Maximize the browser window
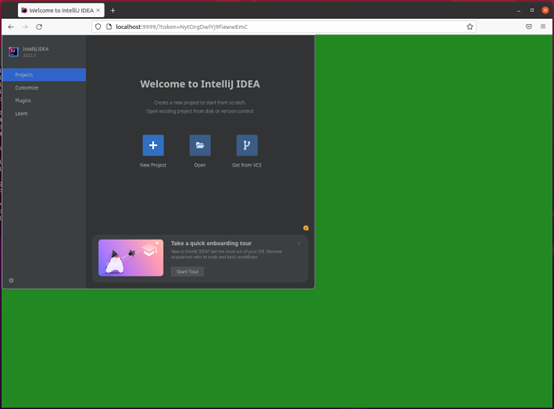Screen dimensions: 554x409 [x=532, y=10]
